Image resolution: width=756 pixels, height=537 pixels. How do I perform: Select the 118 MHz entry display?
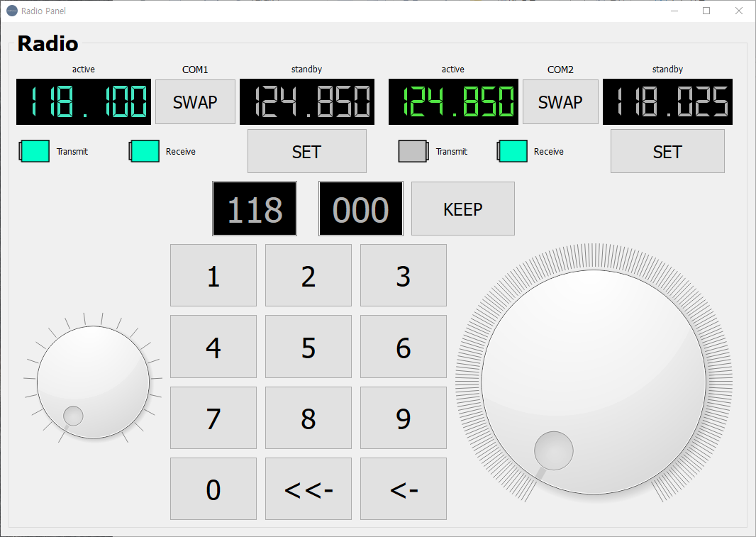click(255, 209)
